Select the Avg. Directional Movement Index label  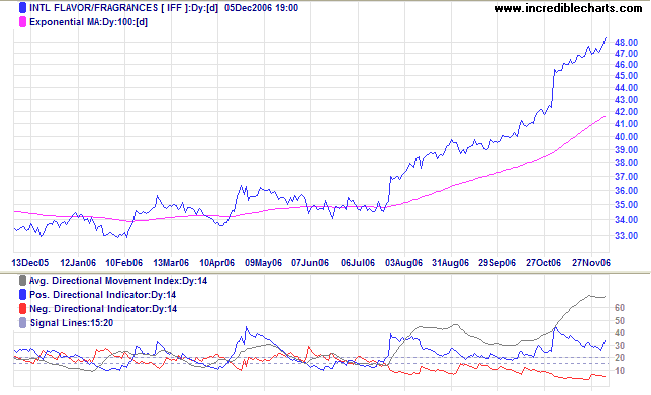118,281
